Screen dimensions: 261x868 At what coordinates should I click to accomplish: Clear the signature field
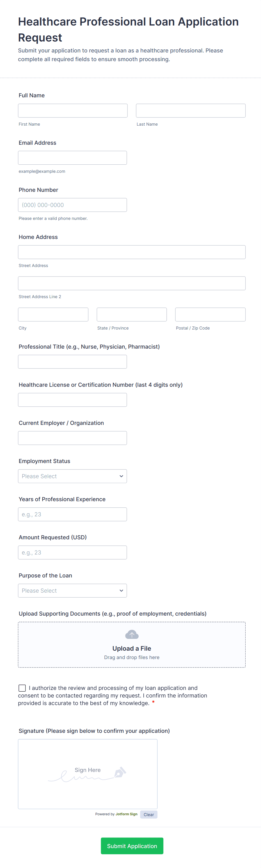point(148,814)
